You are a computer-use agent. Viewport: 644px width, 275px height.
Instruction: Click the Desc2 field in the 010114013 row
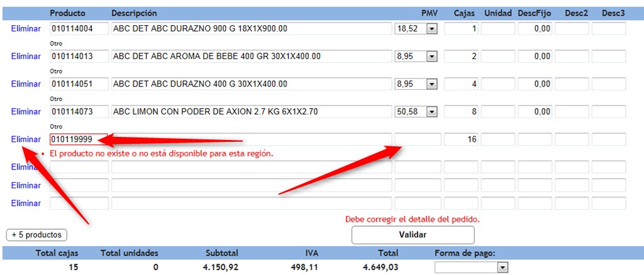point(572,57)
